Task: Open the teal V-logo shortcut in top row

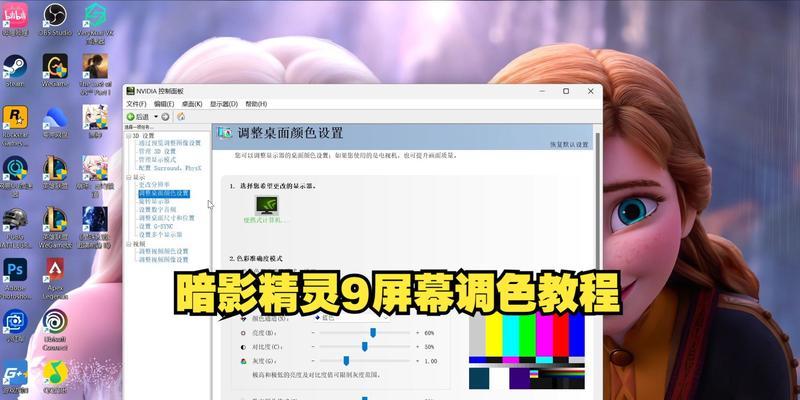Action: [95, 23]
